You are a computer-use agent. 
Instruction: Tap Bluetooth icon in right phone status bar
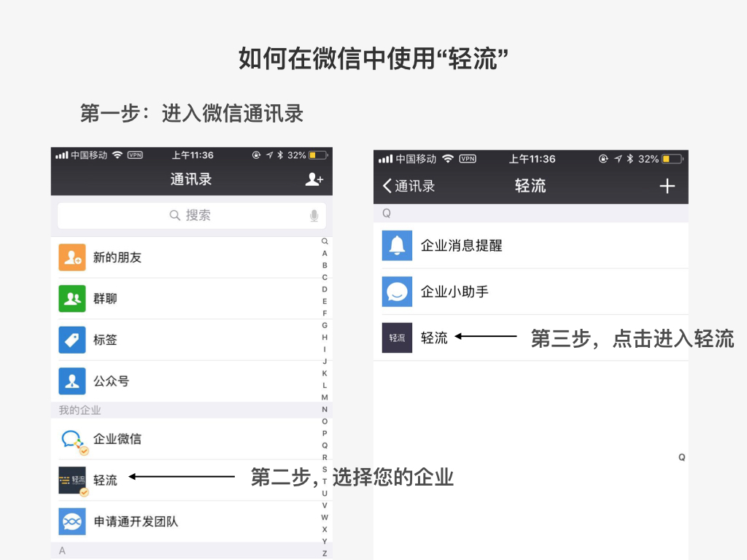(630, 158)
